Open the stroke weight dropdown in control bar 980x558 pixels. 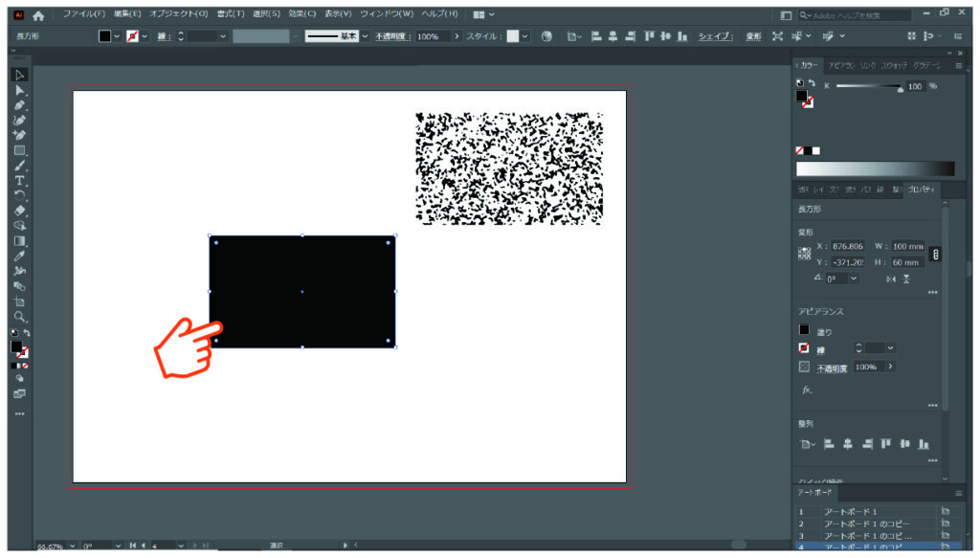pos(222,36)
